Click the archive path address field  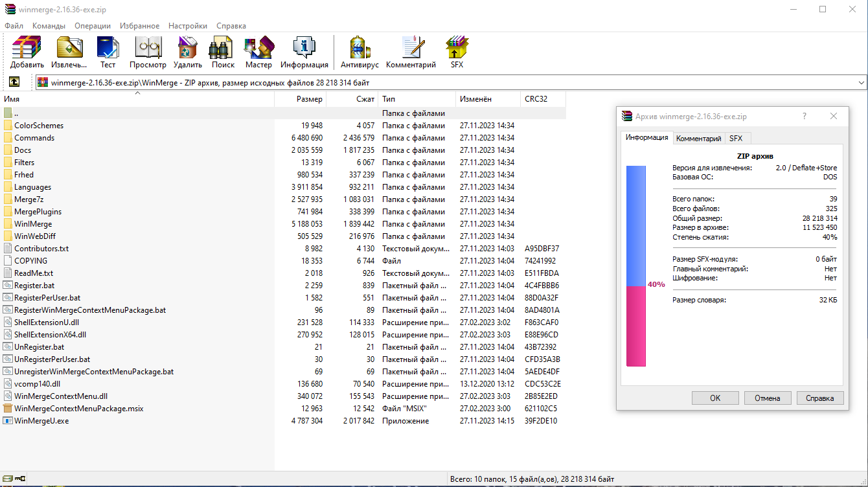click(451, 83)
